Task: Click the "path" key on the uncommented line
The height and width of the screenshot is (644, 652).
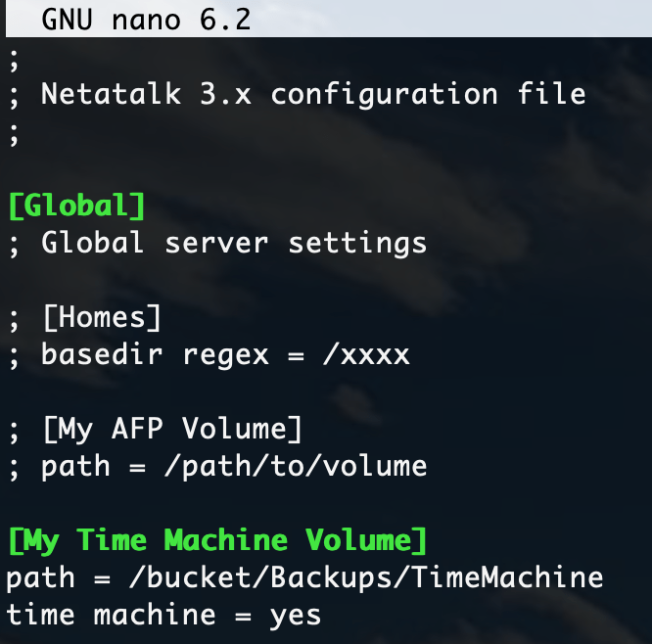Action: [x=40, y=577]
